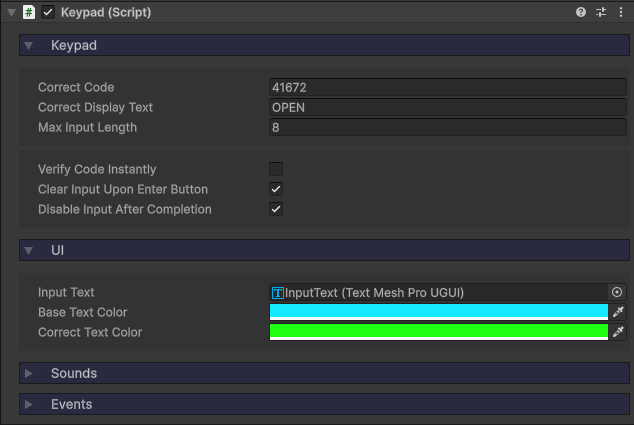
Task: Collapse the Keypad (Script) component foldout
Action: point(10,12)
